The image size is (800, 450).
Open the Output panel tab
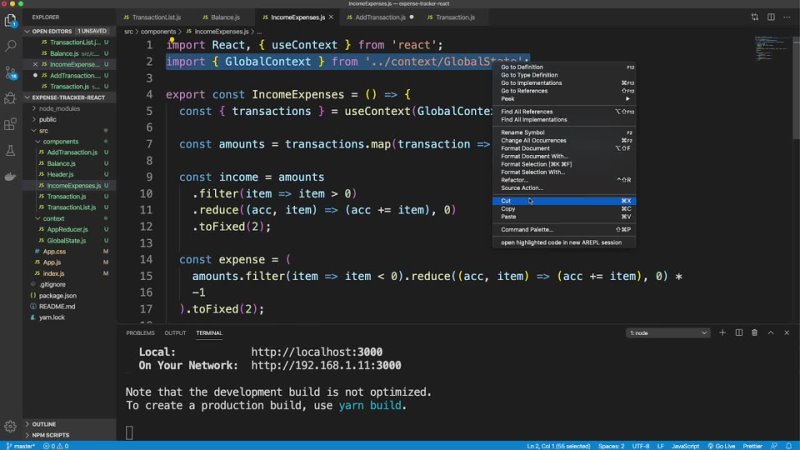pyautogui.click(x=175, y=333)
